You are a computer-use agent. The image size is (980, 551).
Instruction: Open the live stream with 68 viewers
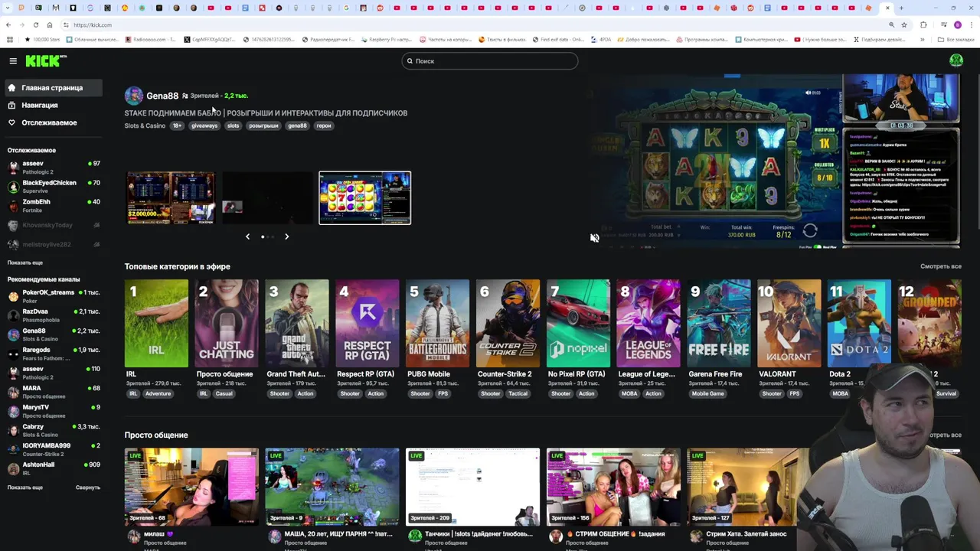click(x=191, y=487)
